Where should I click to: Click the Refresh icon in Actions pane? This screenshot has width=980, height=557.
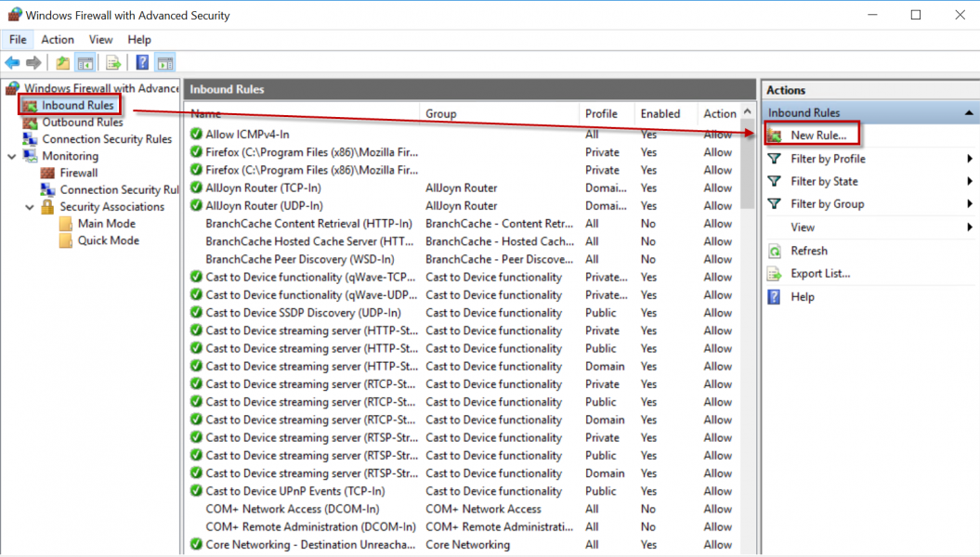pyautogui.click(x=774, y=251)
